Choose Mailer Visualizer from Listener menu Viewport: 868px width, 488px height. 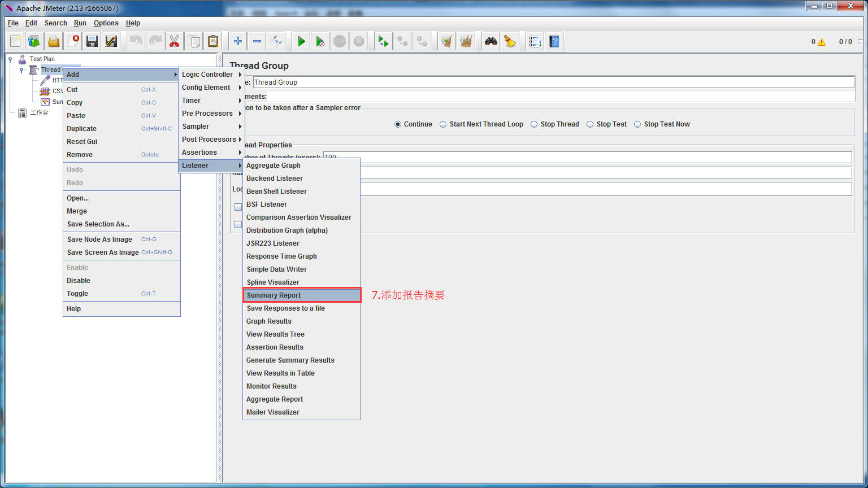(302, 412)
